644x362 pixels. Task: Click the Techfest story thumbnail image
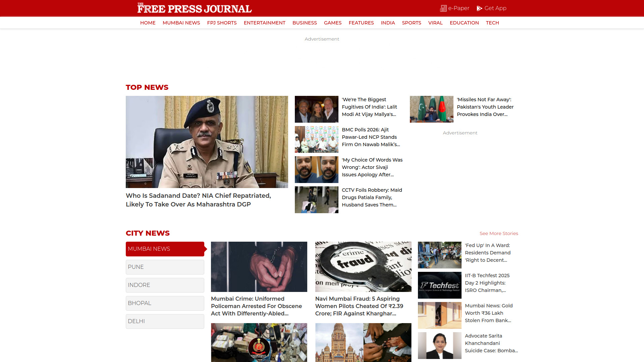pyautogui.click(x=439, y=285)
